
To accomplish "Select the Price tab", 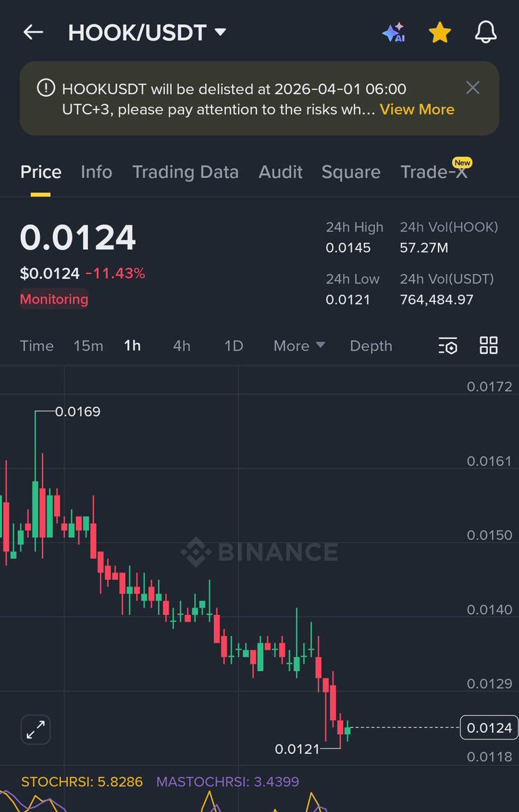I will (41, 172).
